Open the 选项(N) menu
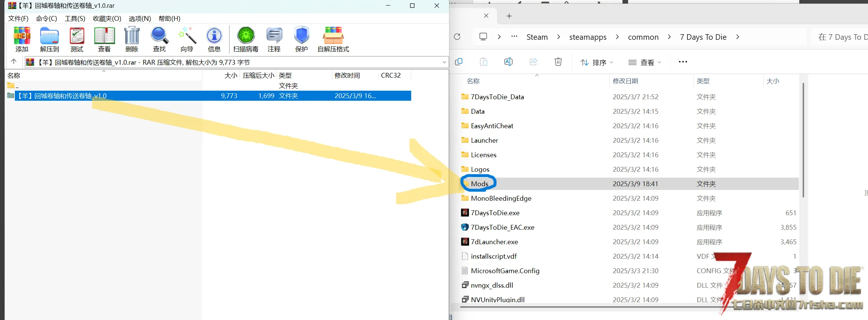Screen dimensions: 868x320 140,19
